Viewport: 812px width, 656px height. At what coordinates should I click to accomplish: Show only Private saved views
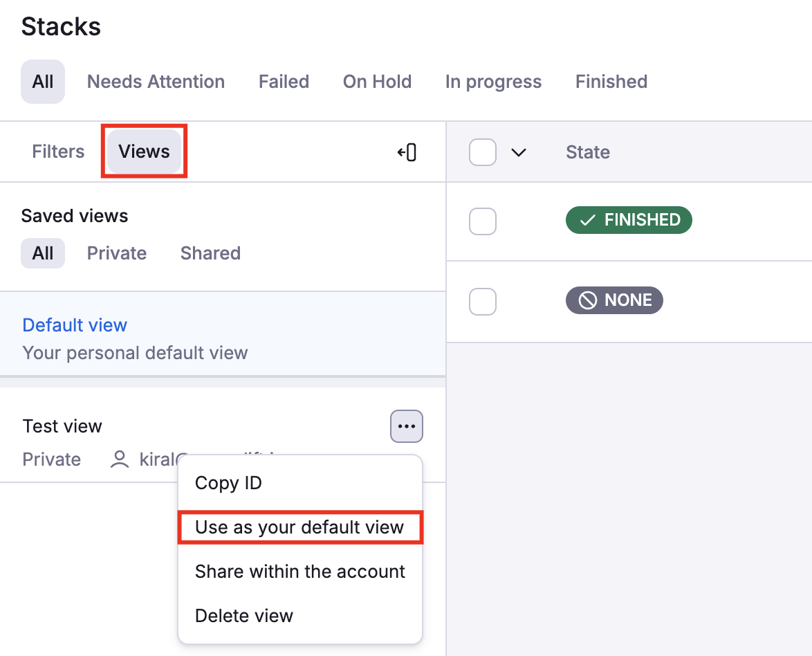(116, 253)
